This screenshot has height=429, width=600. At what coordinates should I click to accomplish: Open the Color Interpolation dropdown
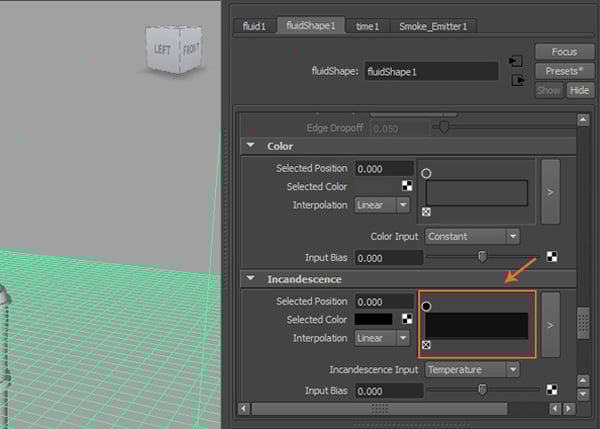click(x=382, y=205)
